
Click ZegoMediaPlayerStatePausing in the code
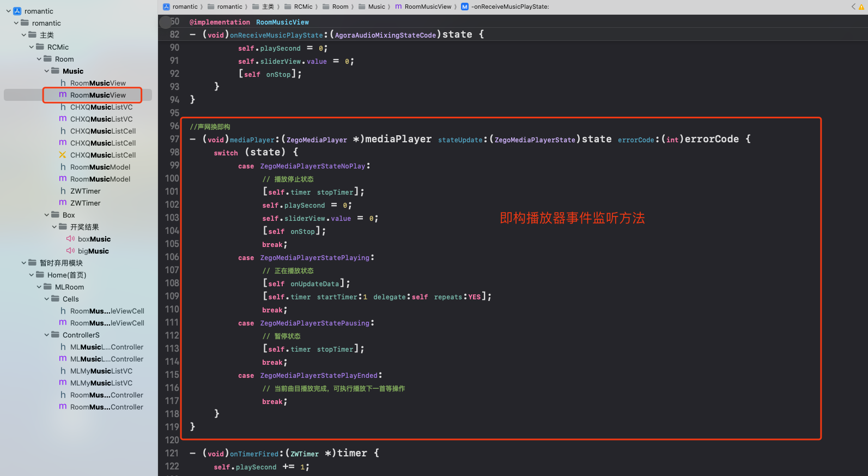pos(315,323)
